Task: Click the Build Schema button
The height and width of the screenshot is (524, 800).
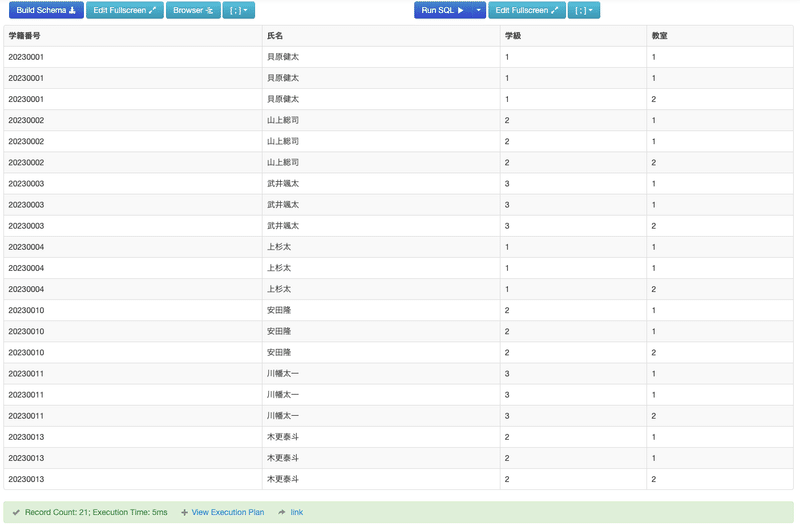Action: [x=46, y=10]
